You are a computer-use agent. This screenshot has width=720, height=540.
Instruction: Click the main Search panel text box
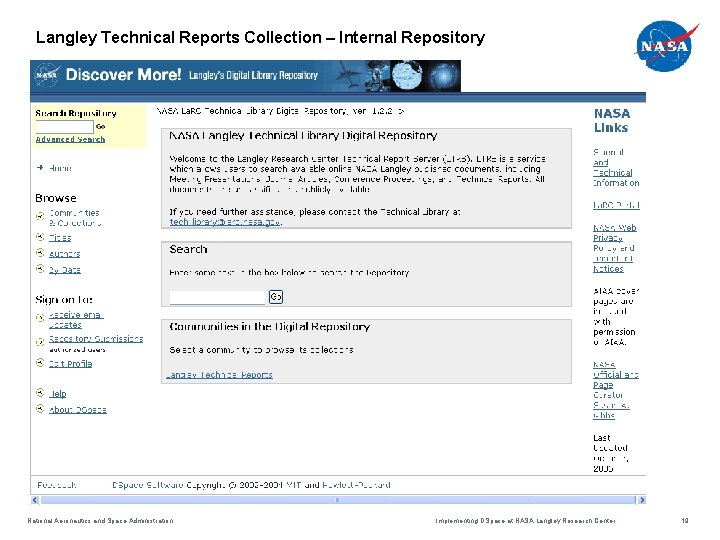[217, 297]
